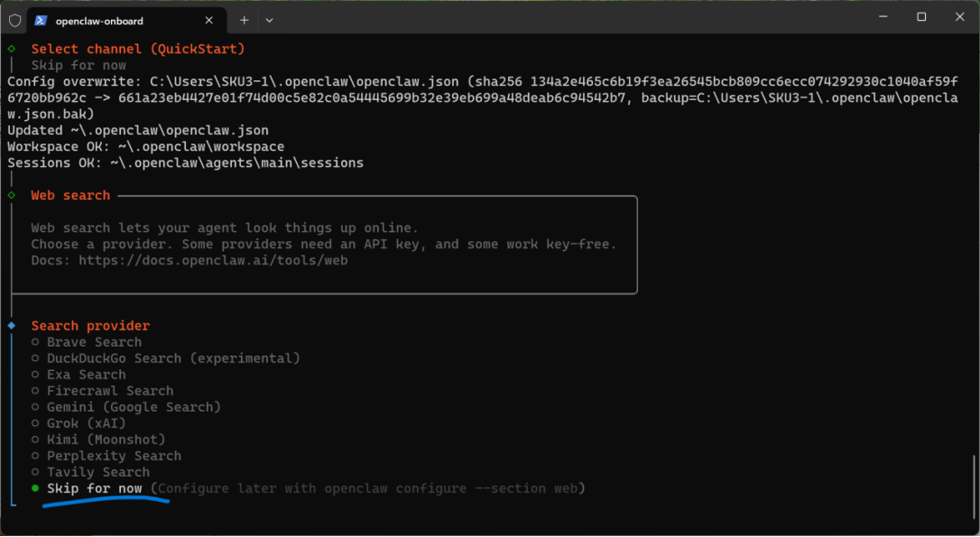
Task: Select the Skip for now option
Action: [94, 488]
